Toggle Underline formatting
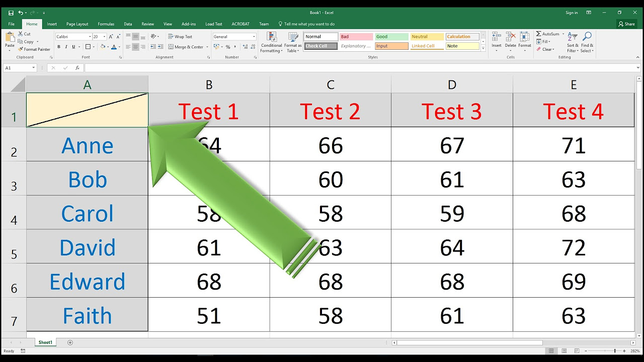The image size is (644, 362). coord(74,47)
